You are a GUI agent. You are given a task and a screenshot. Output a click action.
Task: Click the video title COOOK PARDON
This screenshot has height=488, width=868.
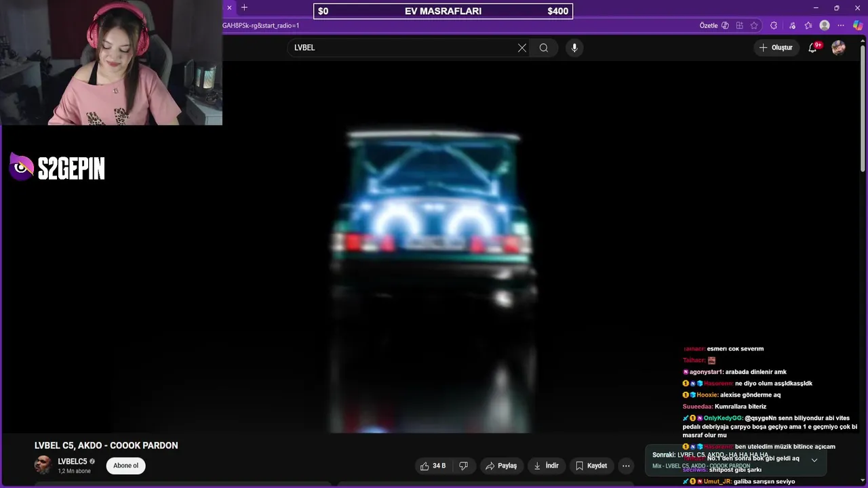(x=106, y=445)
